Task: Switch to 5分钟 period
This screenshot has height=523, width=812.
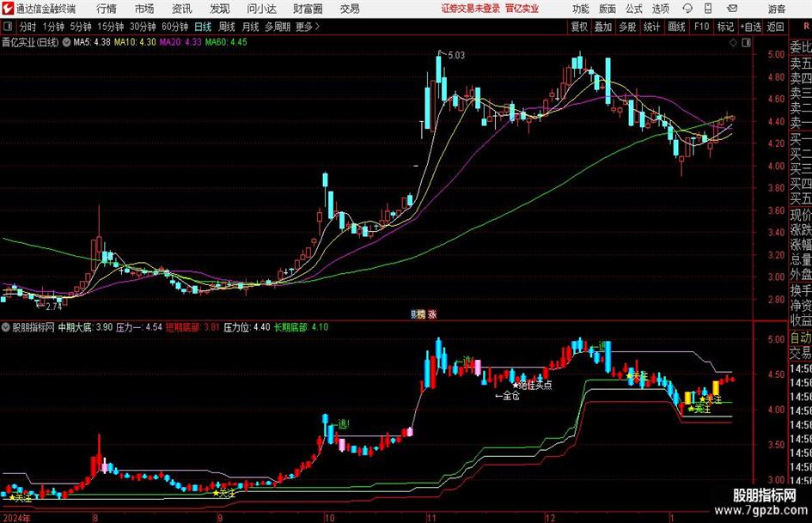Action: [x=81, y=27]
